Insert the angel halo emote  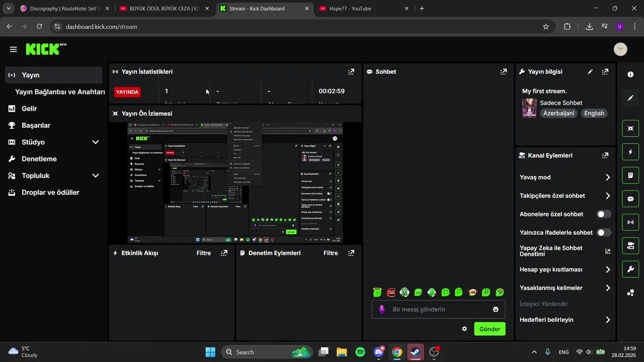pyautogui.click(x=377, y=292)
